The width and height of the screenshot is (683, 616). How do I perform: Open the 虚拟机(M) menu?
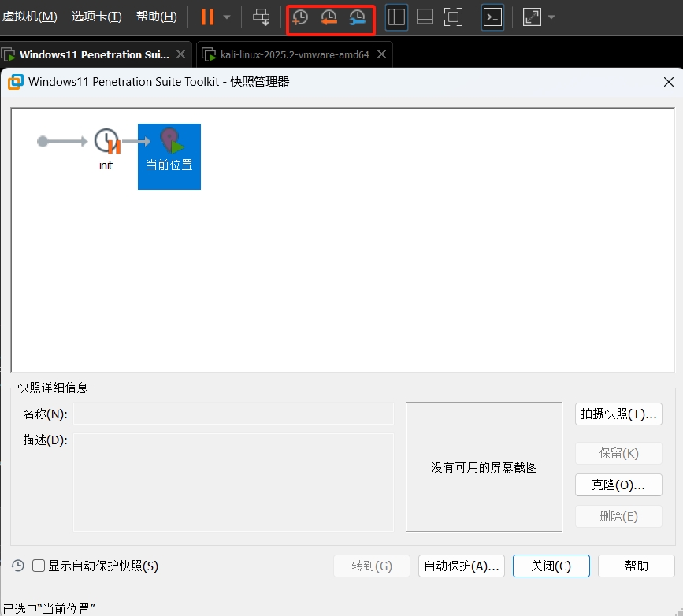pyautogui.click(x=30, y=16)
